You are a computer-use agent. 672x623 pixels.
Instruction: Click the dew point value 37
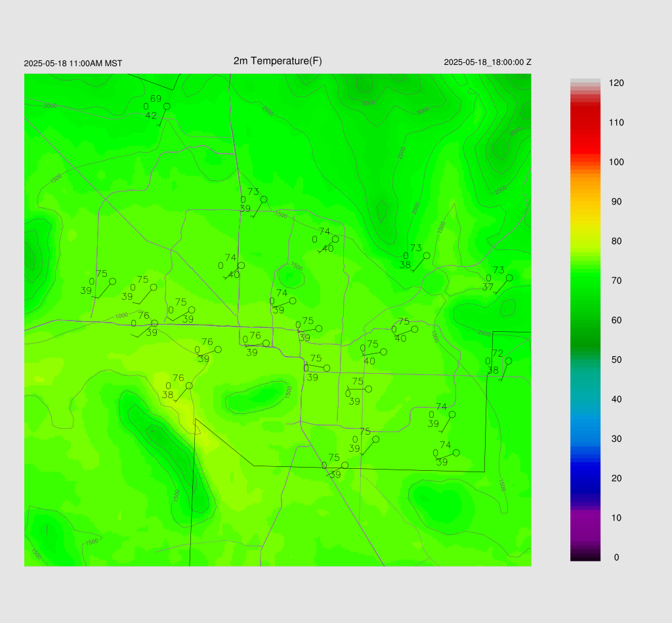click(x=488, y=287)
